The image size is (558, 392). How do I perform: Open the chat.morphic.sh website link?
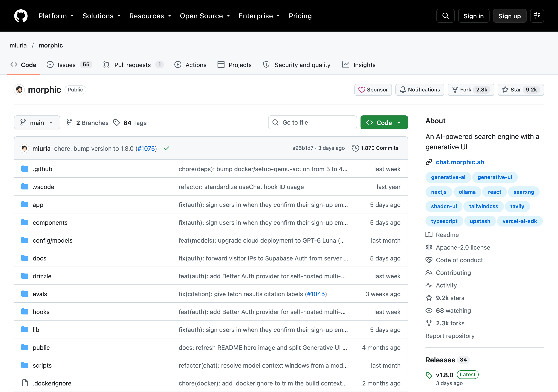pos(460,162)
